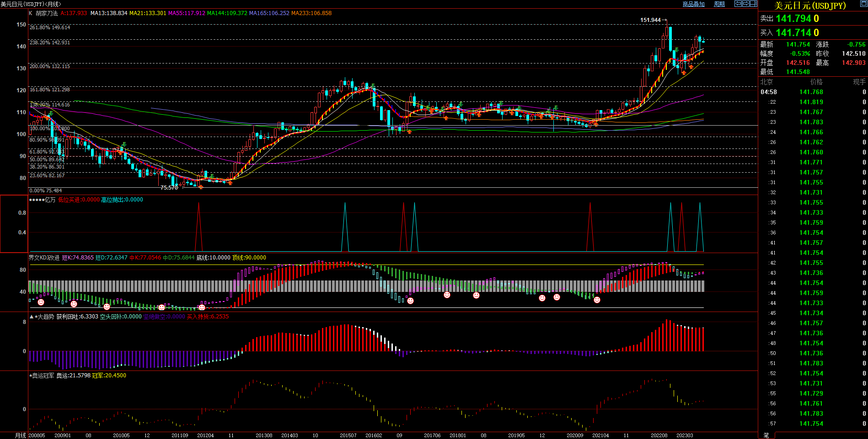Click the right arrow navigation icon

745,4
